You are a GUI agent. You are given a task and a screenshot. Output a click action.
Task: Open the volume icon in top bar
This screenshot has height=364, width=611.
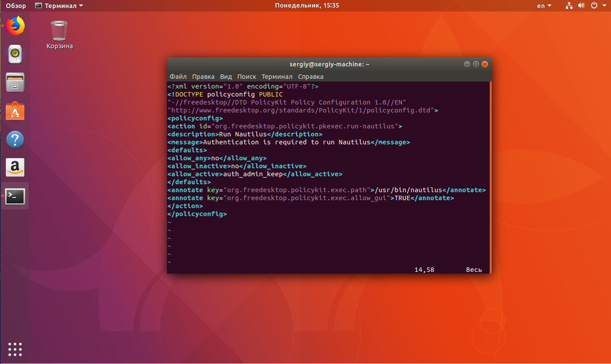tap(581, 6)
